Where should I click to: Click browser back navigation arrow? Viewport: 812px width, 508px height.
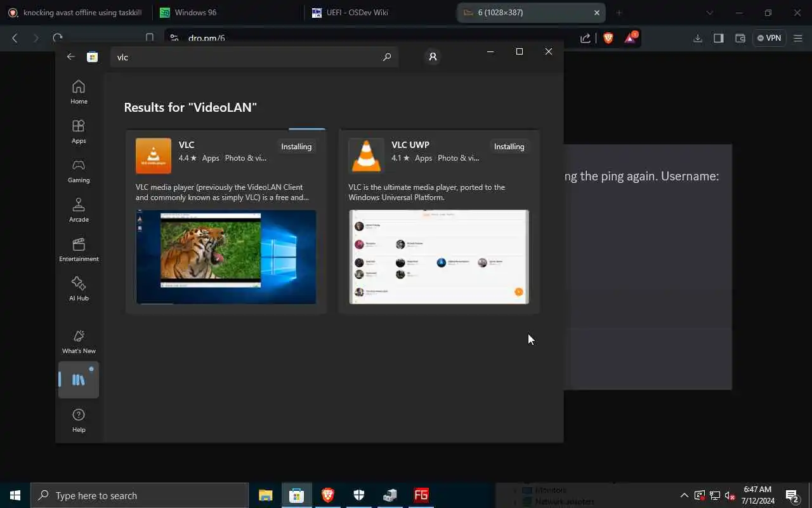tap(15, 38)
